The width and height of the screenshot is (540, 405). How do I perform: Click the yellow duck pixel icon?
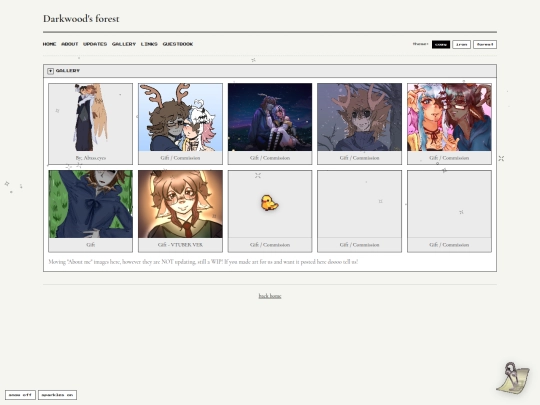269,202
